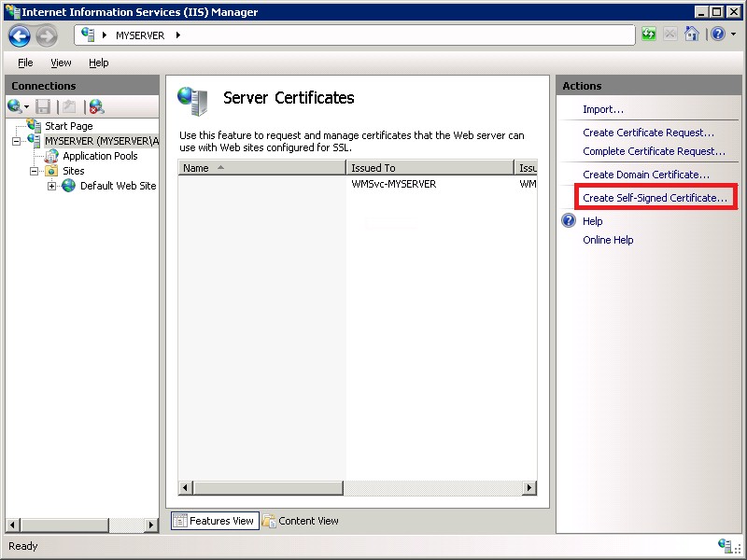The image size is (747, 560).
Task: Click the Application Pools icon
Action: tap(51, 156)
